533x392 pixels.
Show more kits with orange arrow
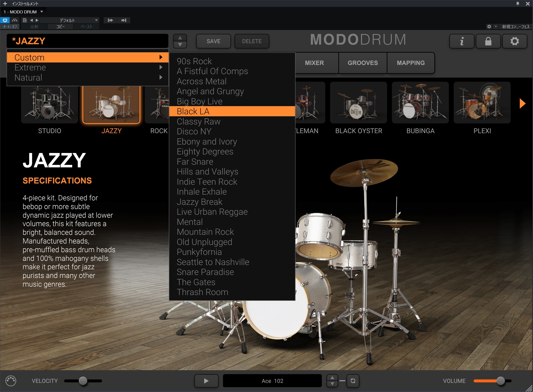tap(522, 103)
